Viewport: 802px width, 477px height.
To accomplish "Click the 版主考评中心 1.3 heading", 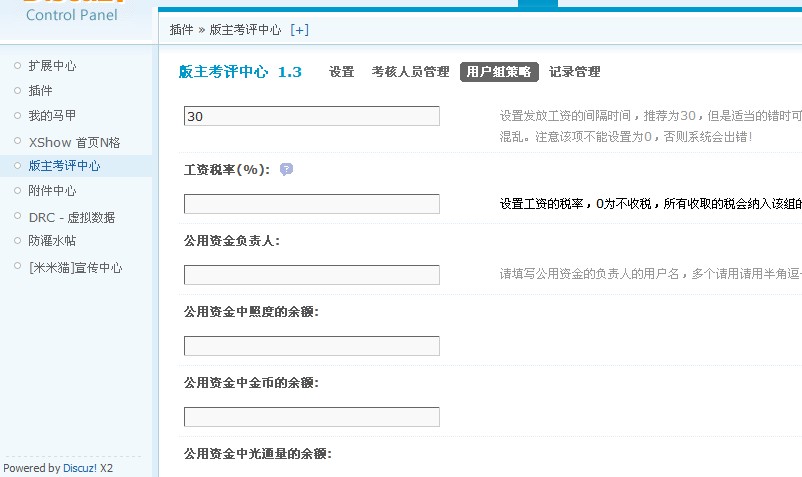I will tap(240, 72).
